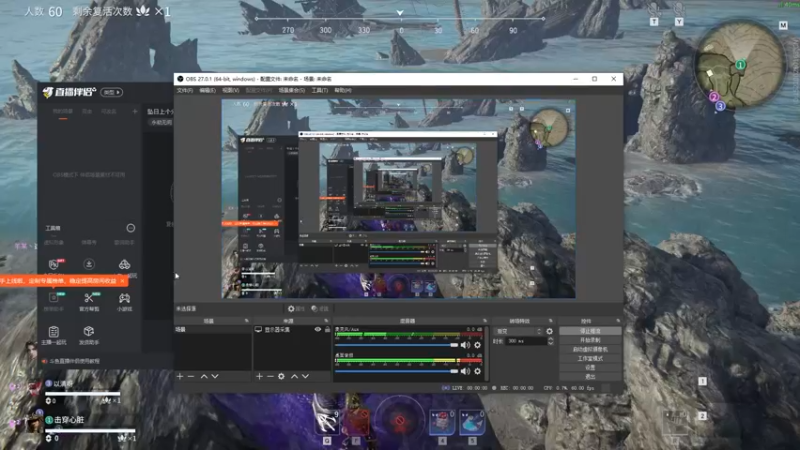Move the selected source up
The width and height of the screenshot is (800, 450).
[x=294, y=376]
